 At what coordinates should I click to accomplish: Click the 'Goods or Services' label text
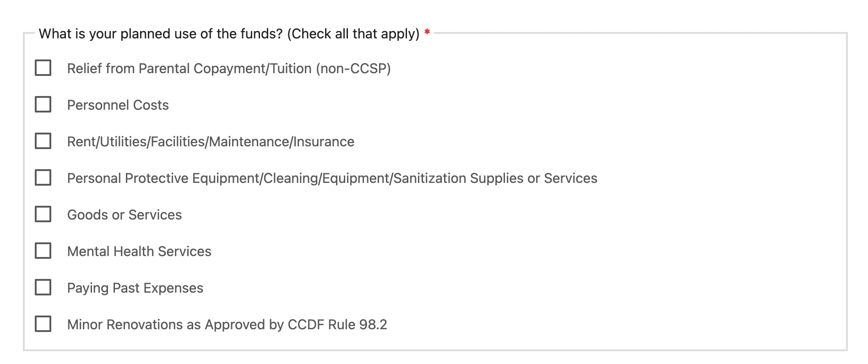coord(125,215)
